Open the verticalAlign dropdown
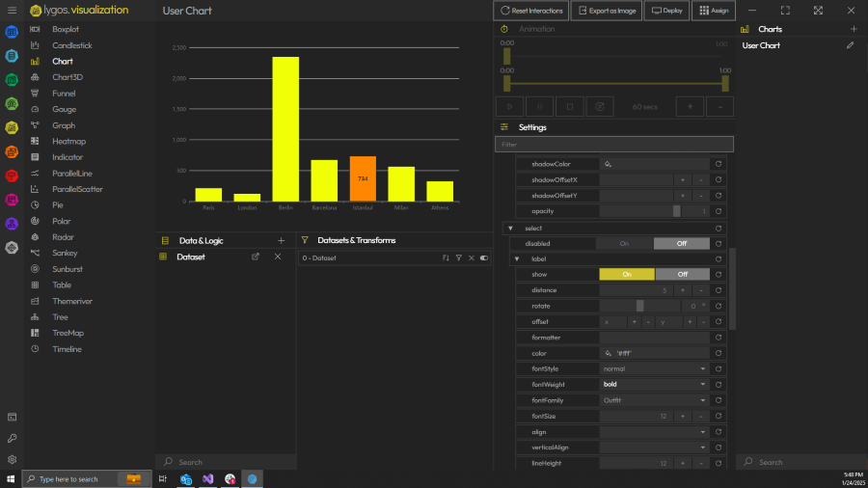The image size is (868, 488). coord(654,447)
